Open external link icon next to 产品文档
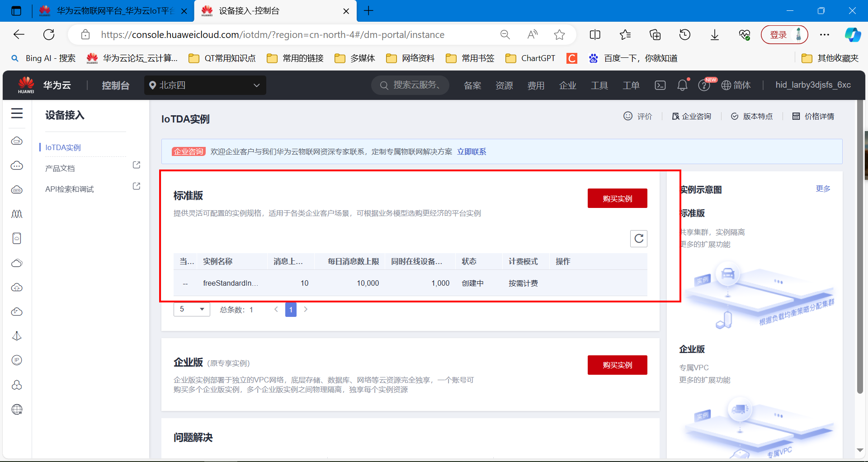 click(x=137, y=165)
